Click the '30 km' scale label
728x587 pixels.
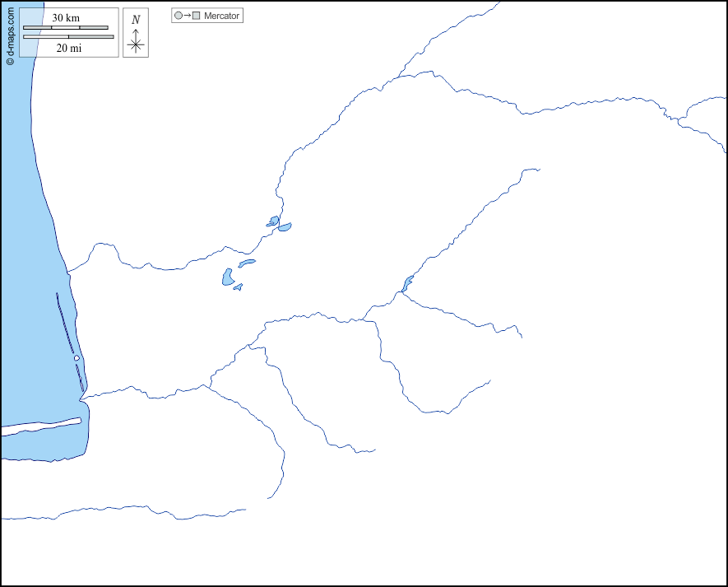pos(66,18)
